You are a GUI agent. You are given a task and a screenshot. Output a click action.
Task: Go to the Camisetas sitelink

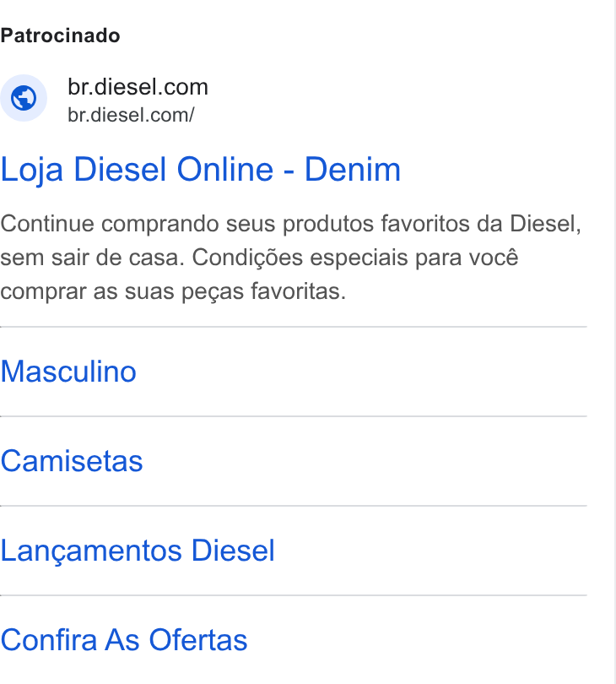pyautogui.click(x=72, y=461)
